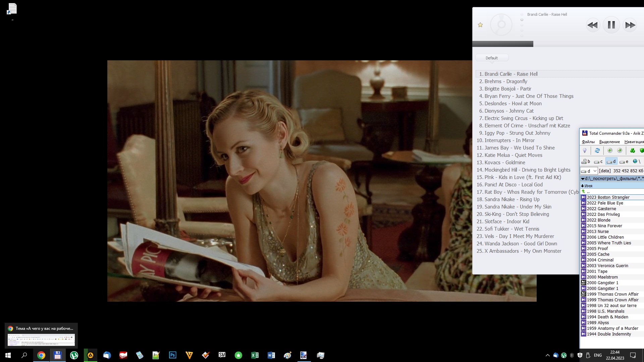
Task: Expand the directory path history arrow
Action: click(x=583, y=179)
